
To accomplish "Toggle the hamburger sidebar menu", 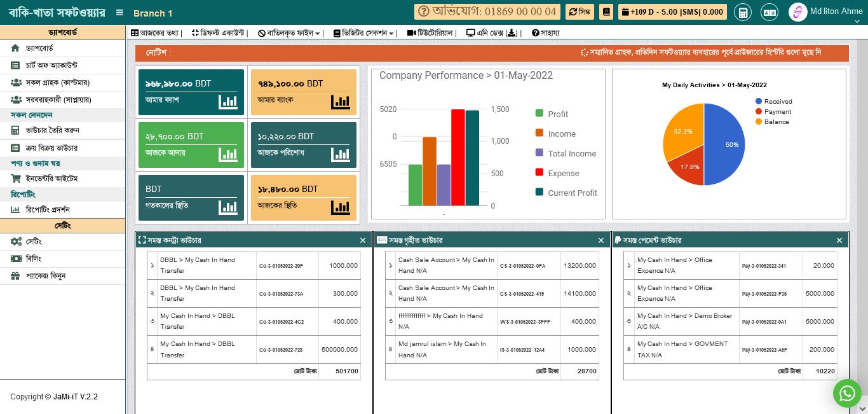I will click(x=119, y=13).
